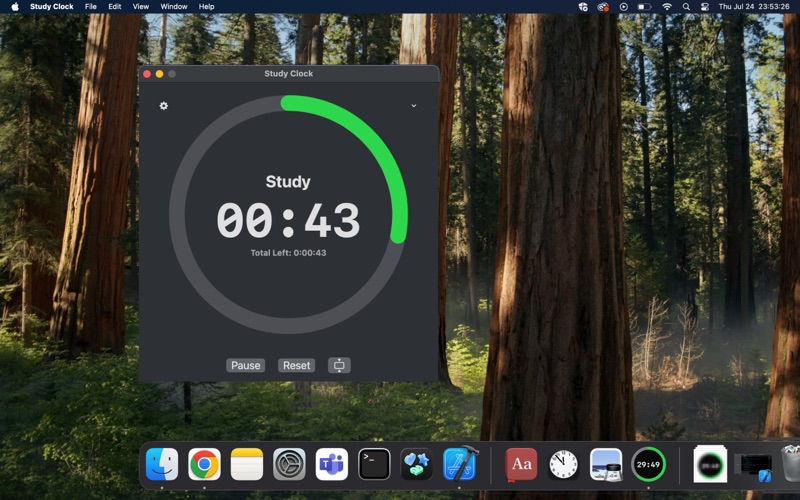The image size is (800, 500).
Task: Open Notes from the Dock
Action: 247,464
